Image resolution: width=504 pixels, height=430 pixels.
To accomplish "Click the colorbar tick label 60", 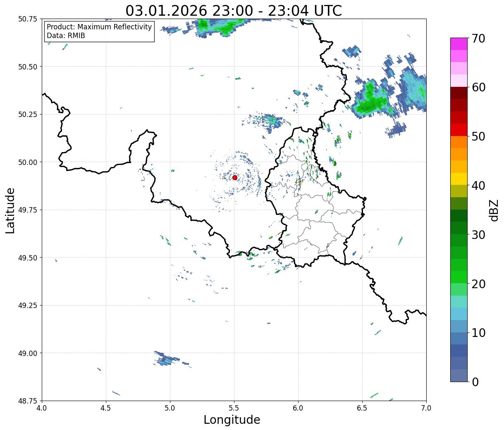I will point(478,87).
